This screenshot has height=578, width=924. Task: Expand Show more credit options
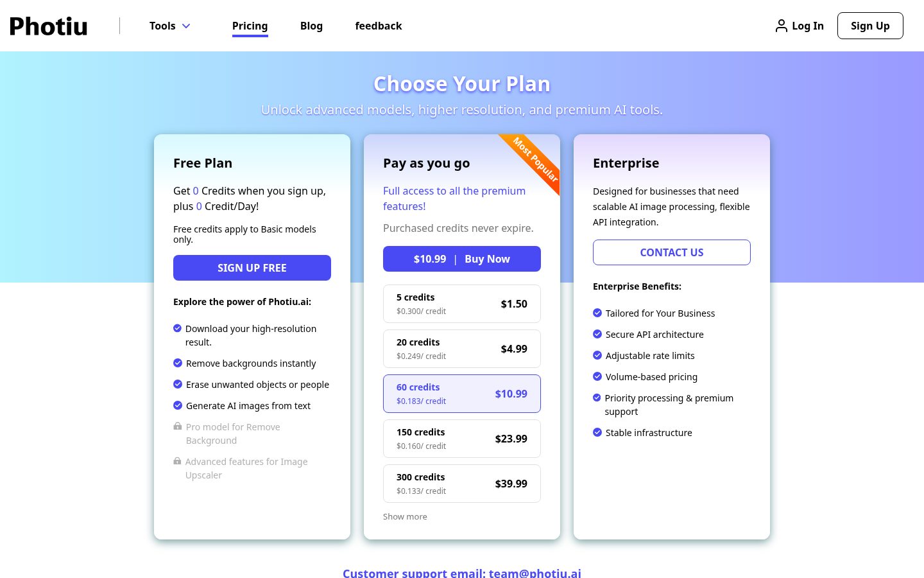click(405, 516)
